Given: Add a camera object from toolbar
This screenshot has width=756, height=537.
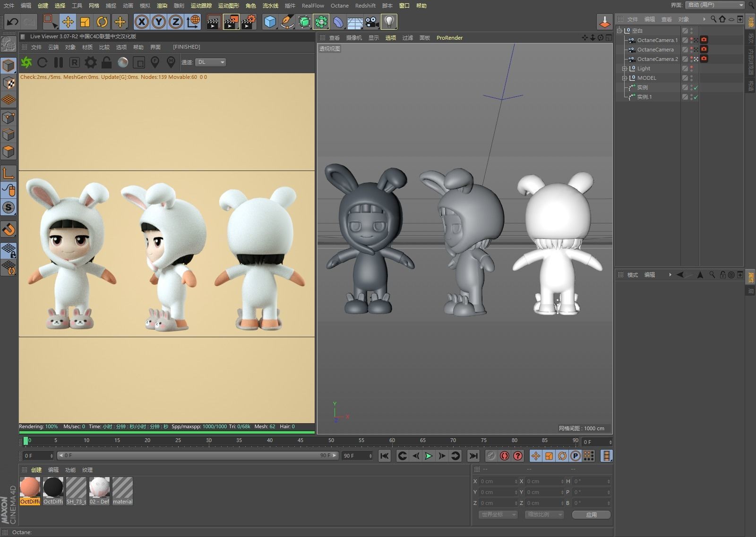Looking at the screenshot, I should [x=372, y=22].
